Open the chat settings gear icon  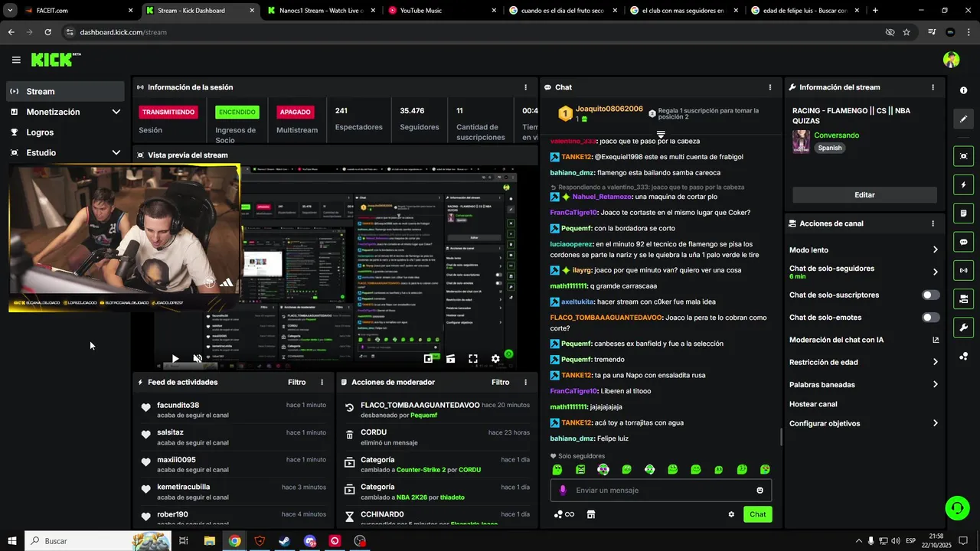(731, 514)
